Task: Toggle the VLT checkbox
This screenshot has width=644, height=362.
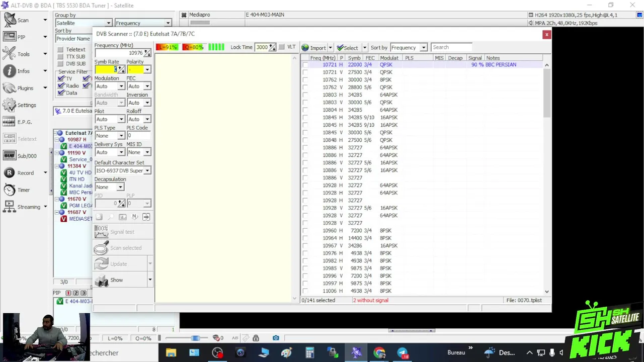Action: coord(281,47)
